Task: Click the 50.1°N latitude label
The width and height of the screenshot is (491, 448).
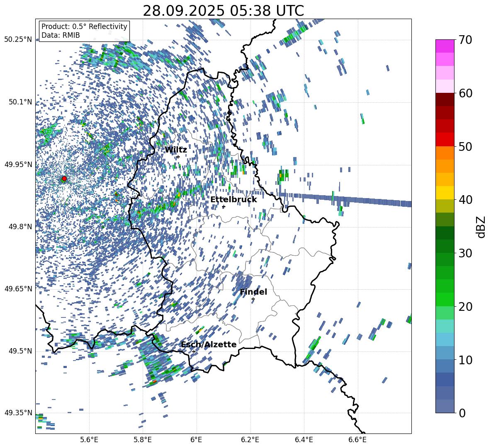Action: click(x=20, y=102)
